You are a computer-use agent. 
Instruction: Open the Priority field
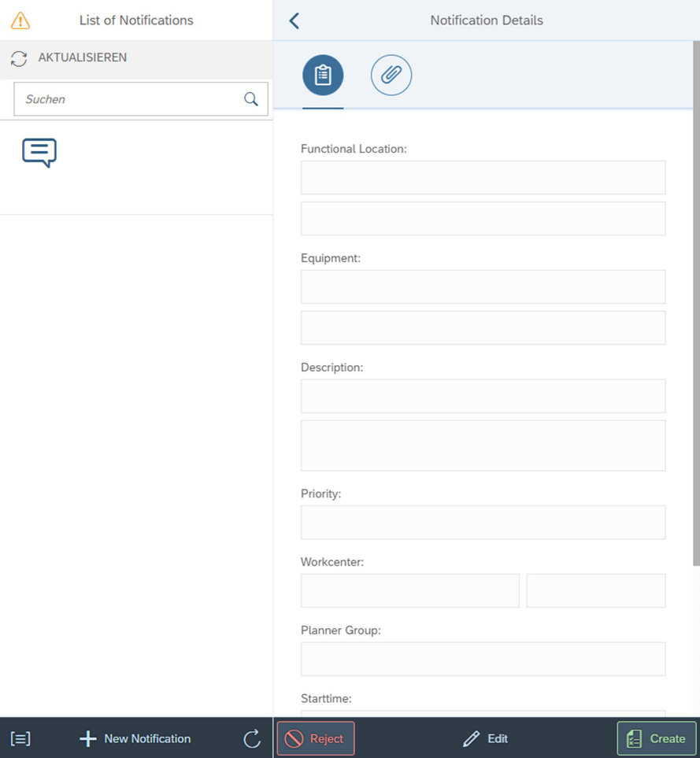click(x=483, y=522)
